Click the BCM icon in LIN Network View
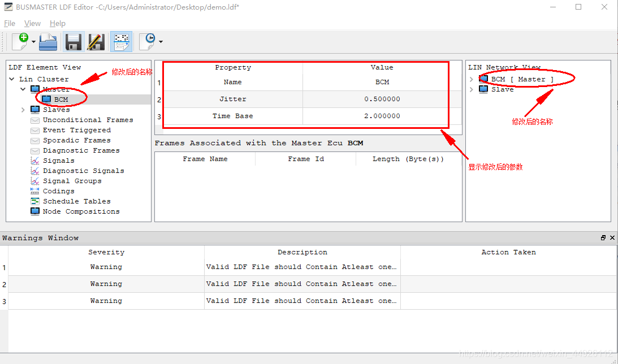 [483, 79]
